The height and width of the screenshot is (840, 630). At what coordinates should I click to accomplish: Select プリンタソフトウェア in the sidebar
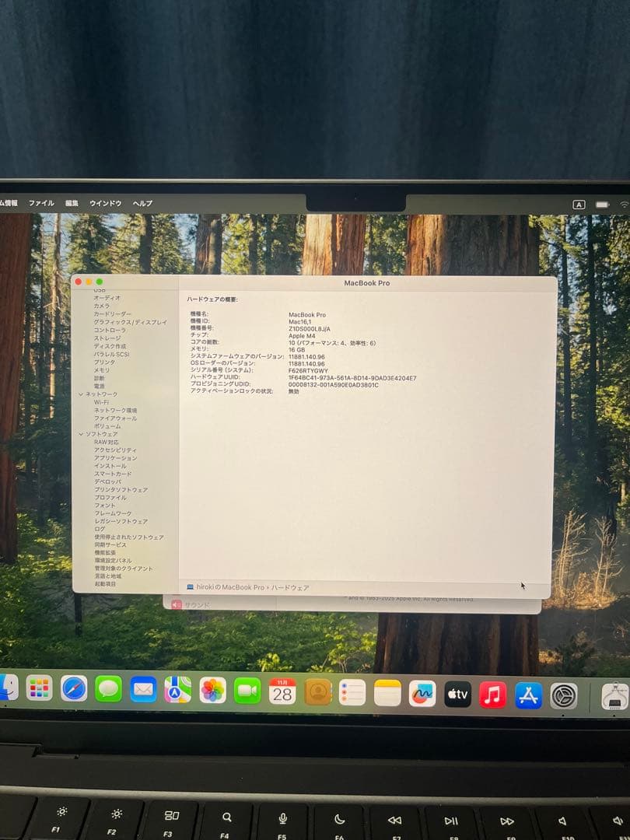click(121, 490)
